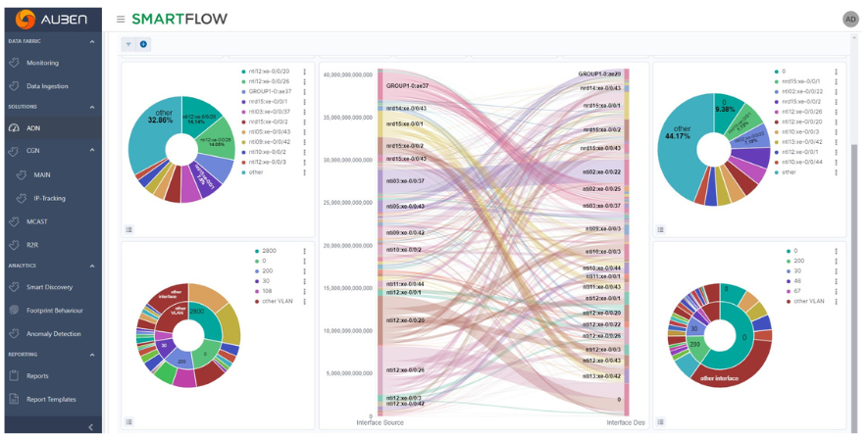
Task: Toggle legend list of bottom-right donut chart
Action: pos(660,422)
